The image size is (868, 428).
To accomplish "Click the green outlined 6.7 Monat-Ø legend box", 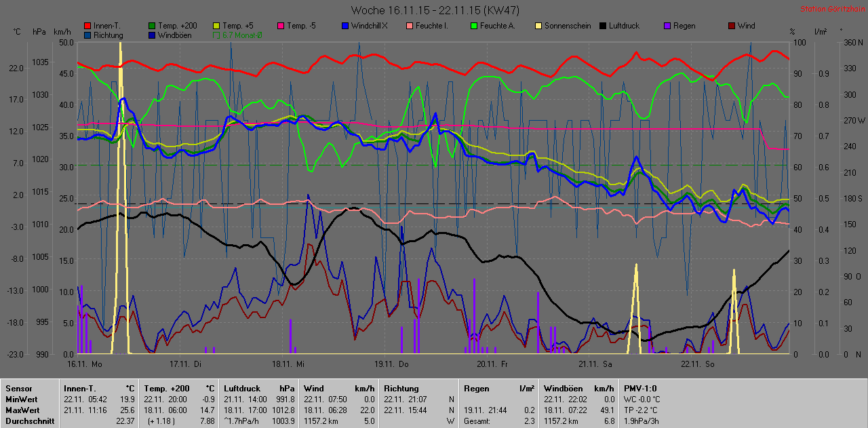I will [x=217, y=35].
